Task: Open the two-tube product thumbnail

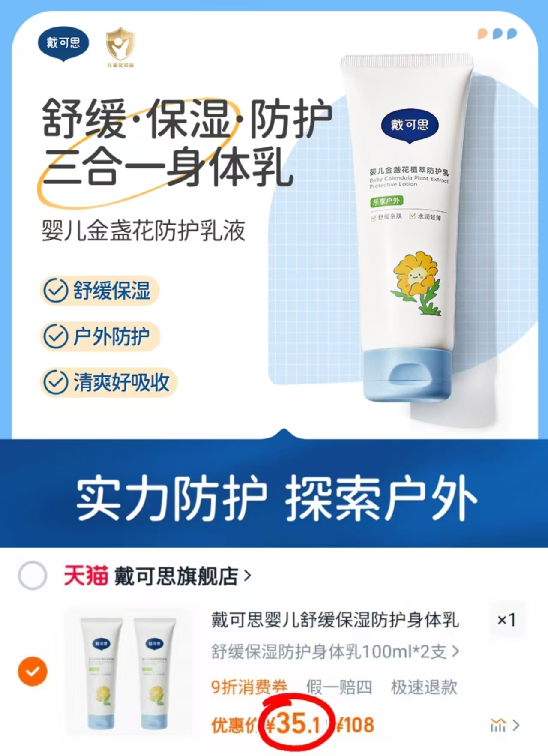Action: tap(128, 671)
